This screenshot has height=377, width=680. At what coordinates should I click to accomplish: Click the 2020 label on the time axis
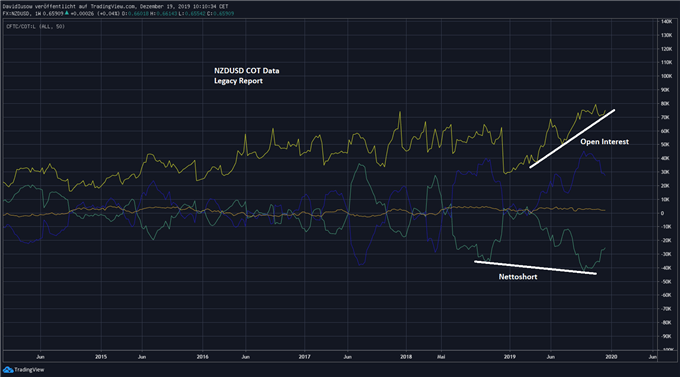(x=611, y=357)
